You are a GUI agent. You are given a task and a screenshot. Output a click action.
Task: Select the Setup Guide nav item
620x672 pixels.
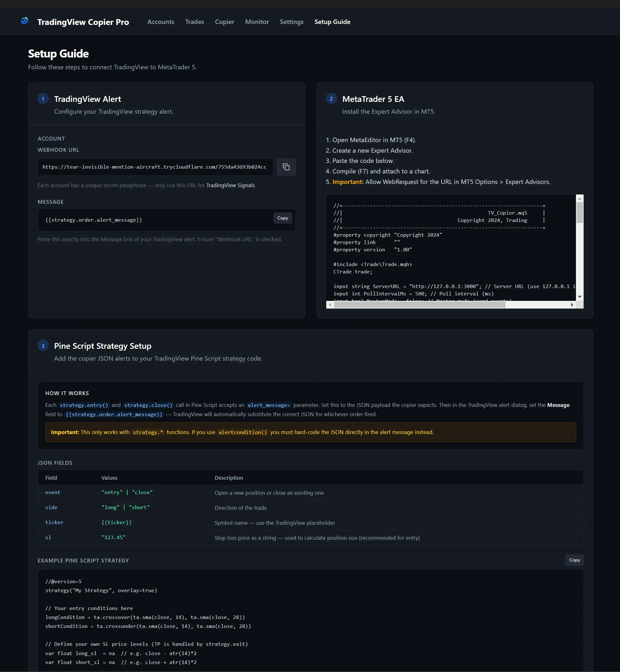point(332,22)
